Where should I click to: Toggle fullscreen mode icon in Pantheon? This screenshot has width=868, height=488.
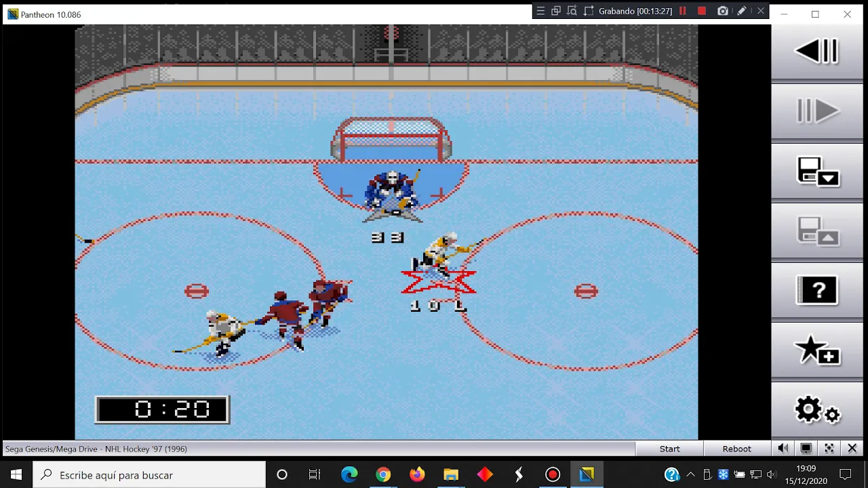pos(829,448)
